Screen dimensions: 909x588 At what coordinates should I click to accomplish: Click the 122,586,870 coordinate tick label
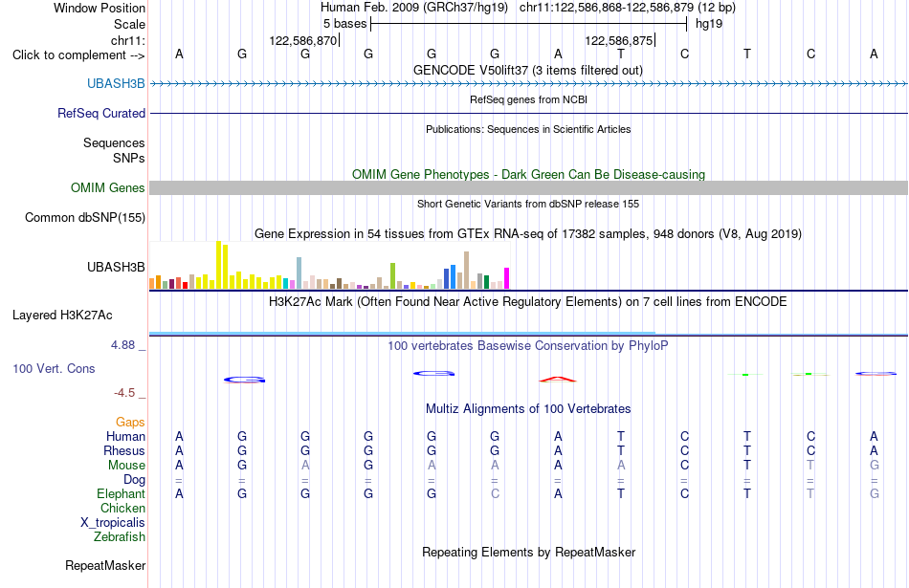[303, 40]
